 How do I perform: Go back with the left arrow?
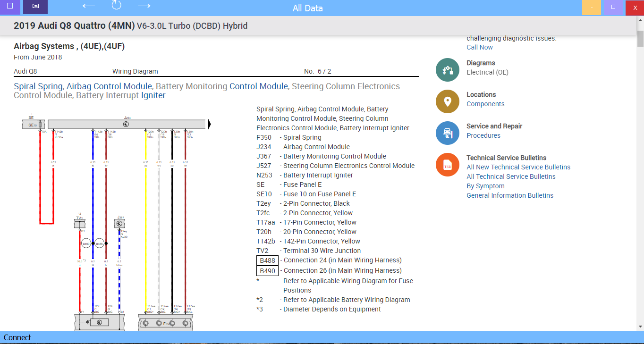pyautogui.click(x=89, y=6)
